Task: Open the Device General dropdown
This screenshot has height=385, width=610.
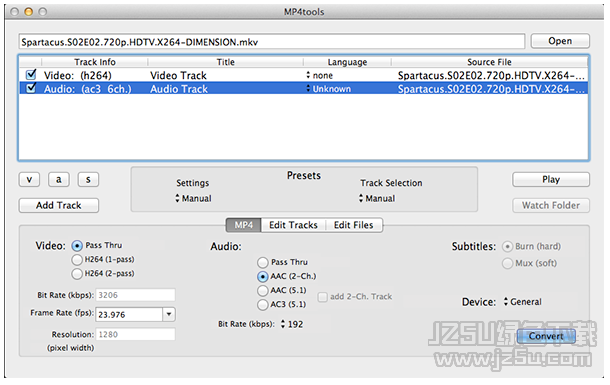Action: click(522, 302)
